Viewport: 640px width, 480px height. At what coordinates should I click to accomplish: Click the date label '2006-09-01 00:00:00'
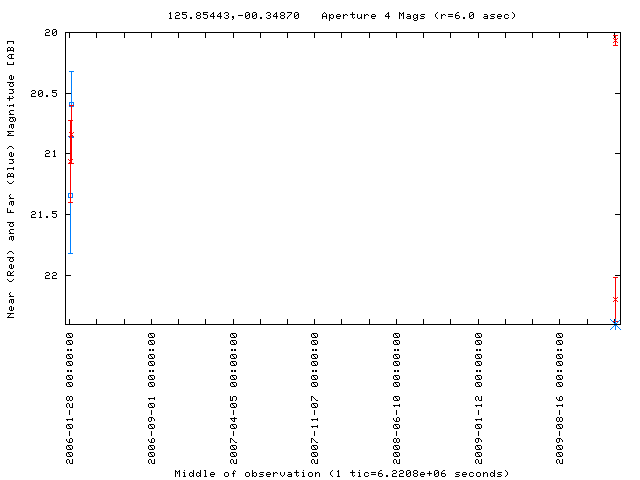point(151,398)
